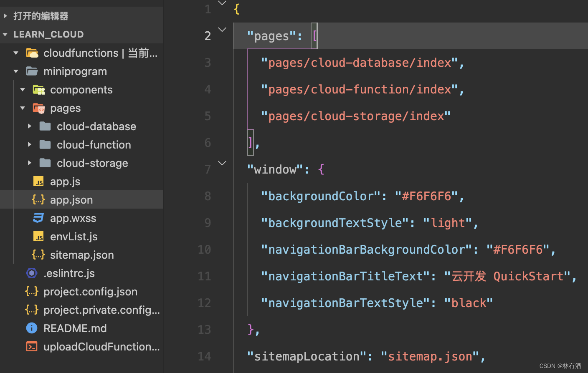Expand the cloud-function folder arrow
This screenshot has height=373, width=588.
[29, 144]
